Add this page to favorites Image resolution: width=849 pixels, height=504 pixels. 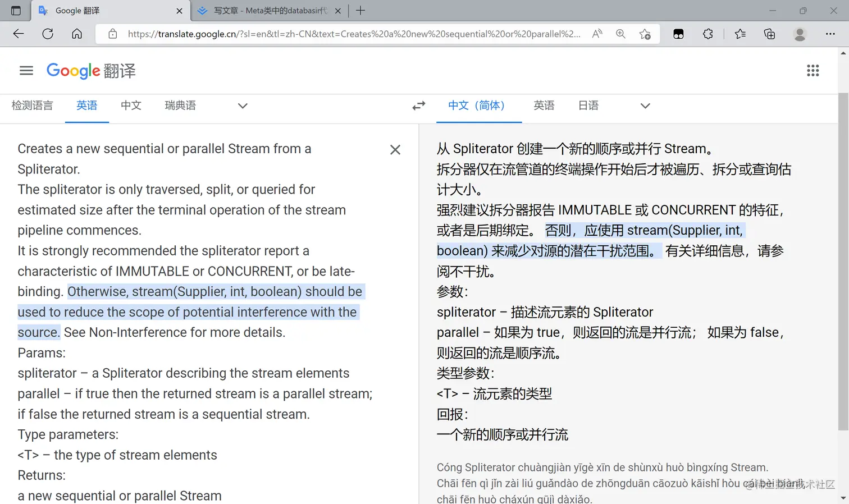click(x=645, y=34)
